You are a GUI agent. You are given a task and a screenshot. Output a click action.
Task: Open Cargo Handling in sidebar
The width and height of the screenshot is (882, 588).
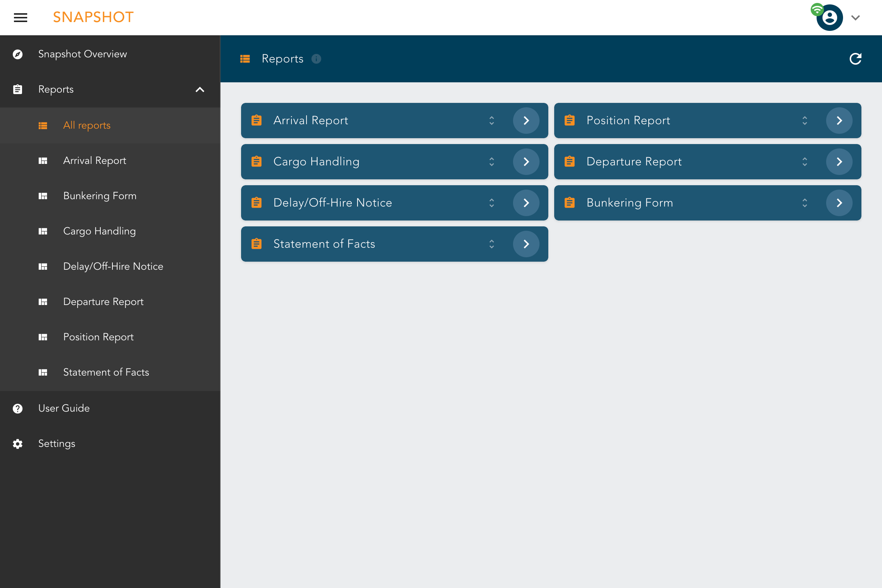pos(110,231)
